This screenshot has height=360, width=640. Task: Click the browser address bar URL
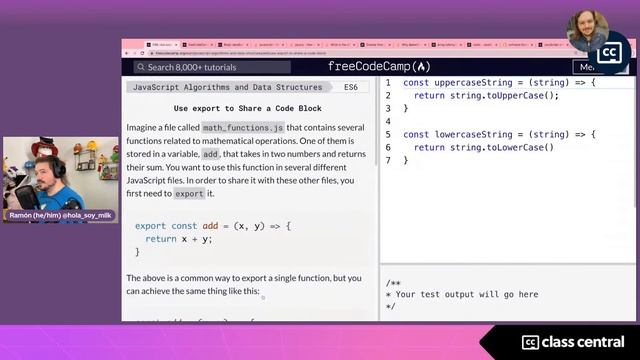[x=240, y=53]
